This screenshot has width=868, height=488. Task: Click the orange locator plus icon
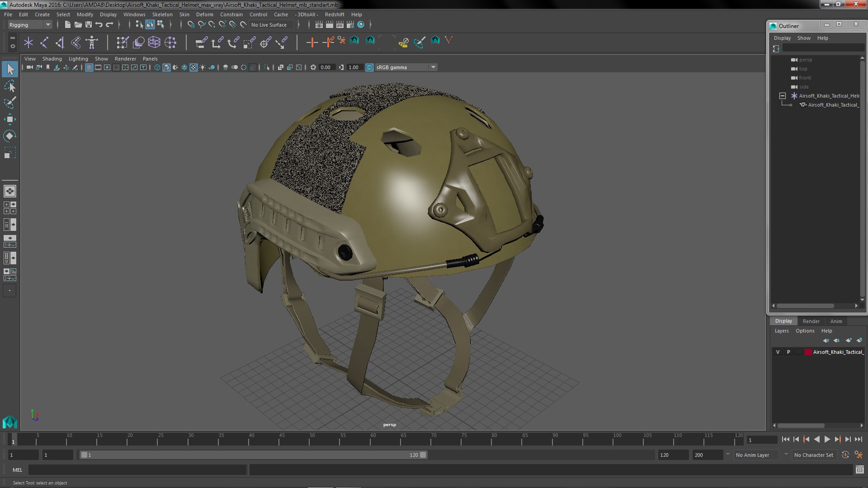coord(312,42)
